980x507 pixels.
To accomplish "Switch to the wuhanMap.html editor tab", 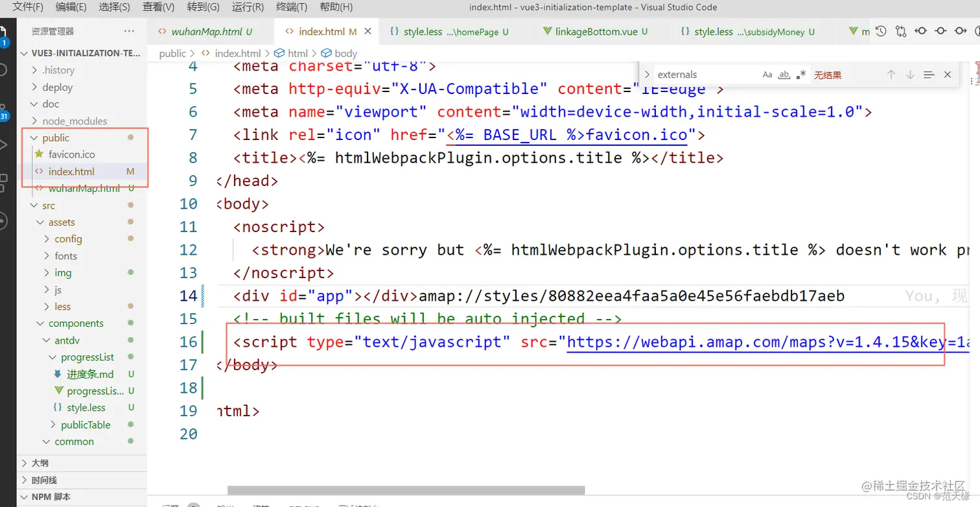I will click(211, 31).
